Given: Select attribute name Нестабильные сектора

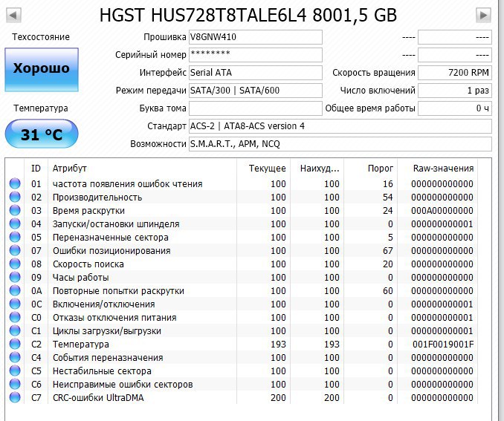Looking at the screenshot, I should [x=102, y=371].
